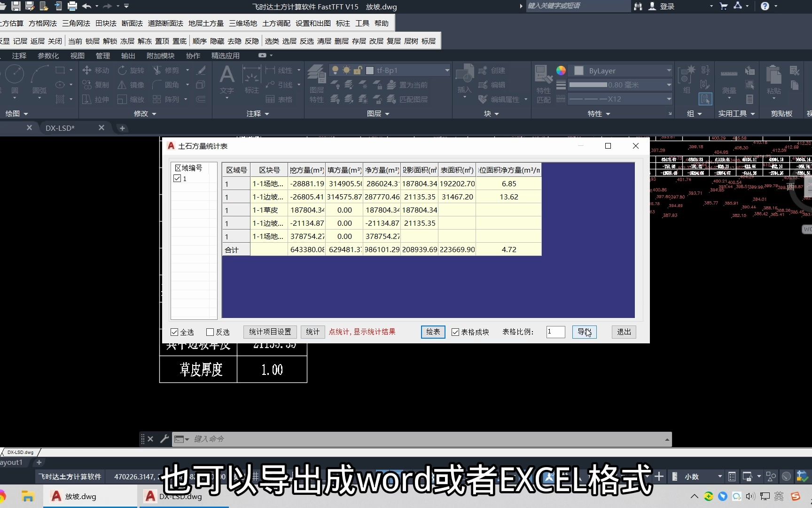Toggle the 表格成块 checkbox

455,332
